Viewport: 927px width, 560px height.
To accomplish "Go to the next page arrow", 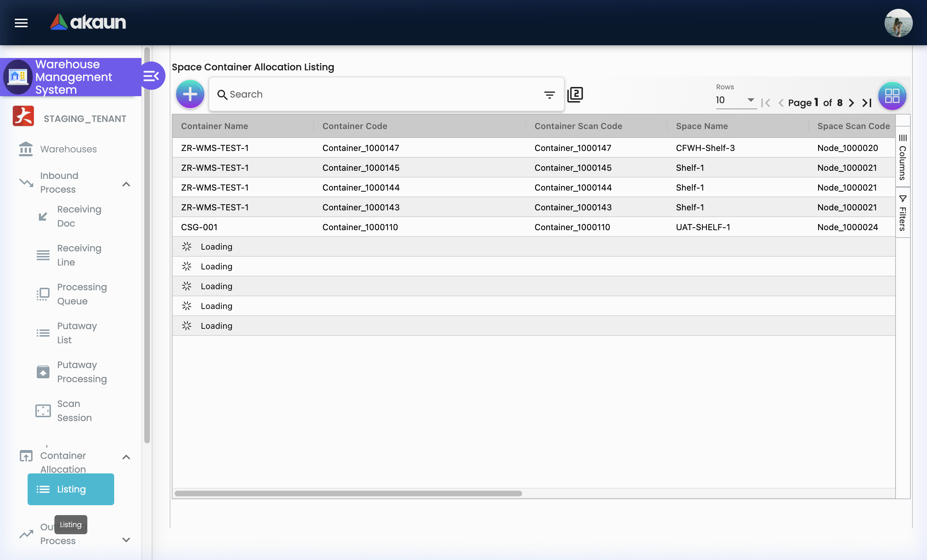I will pyautogui.click(x=851, y=103).
